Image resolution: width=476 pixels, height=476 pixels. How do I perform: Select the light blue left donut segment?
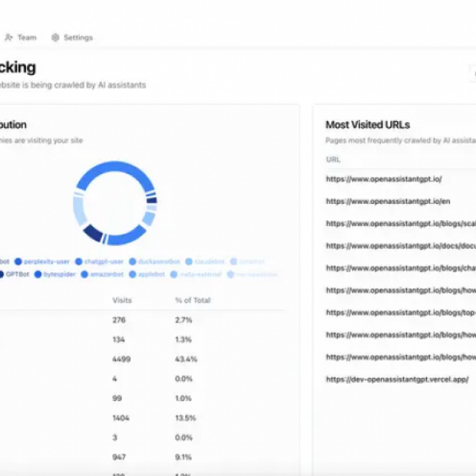[x=78, y=211]
